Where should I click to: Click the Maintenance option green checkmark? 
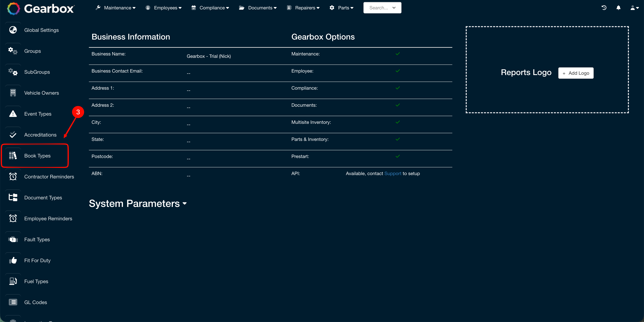[398, 54]
